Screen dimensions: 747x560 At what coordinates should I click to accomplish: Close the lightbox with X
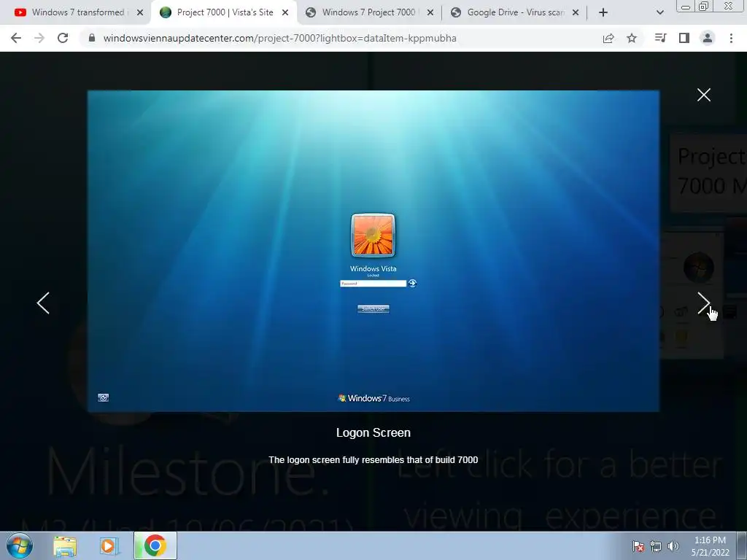pyautogui.click(x=704, y=95)
